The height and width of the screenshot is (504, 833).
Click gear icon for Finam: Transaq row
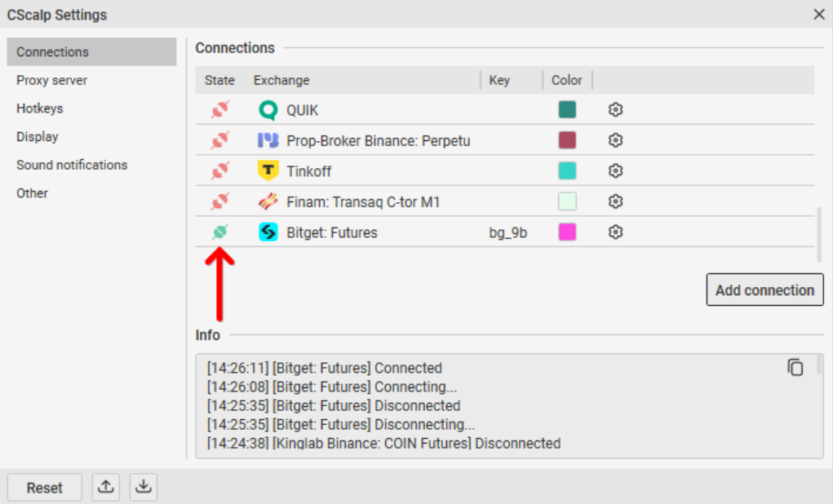pyautogui.click(x=616, y=201)
